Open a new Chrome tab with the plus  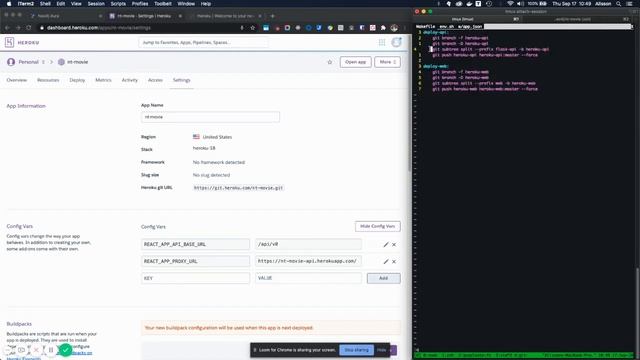pyautogui.click(x=273, y=16)
